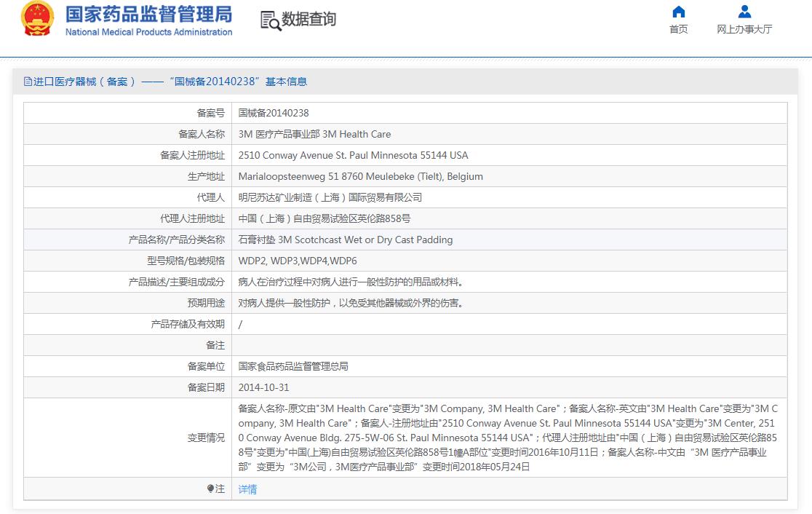Click the 首页 home icon
Screen dimensions: 812x514
point(678,12)
